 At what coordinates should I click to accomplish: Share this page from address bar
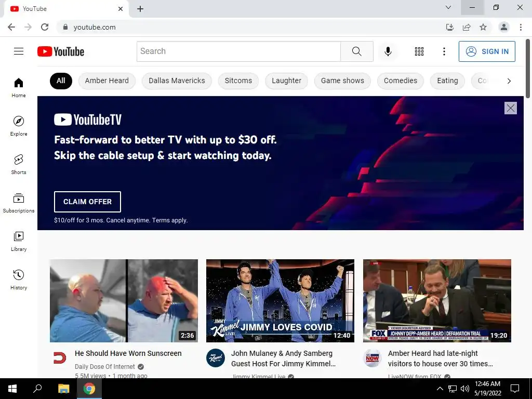click(x=467, y=27)
